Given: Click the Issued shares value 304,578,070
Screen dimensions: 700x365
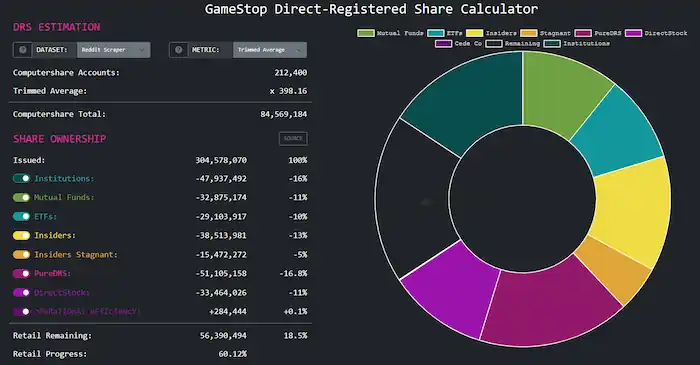Looking at the screenshot, I should coord(221,160).
